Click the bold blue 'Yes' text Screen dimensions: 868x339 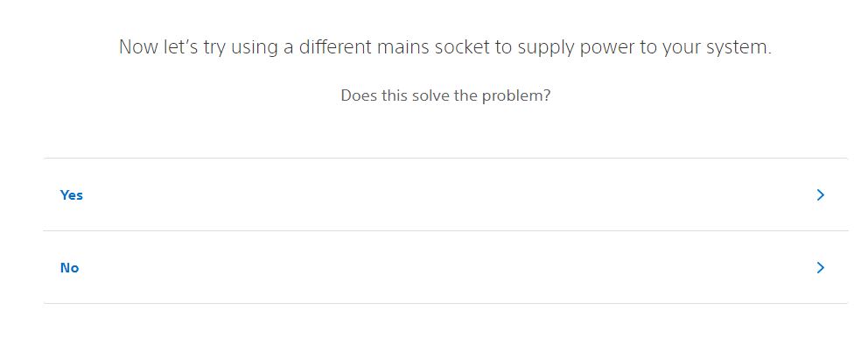coord(72,195)
